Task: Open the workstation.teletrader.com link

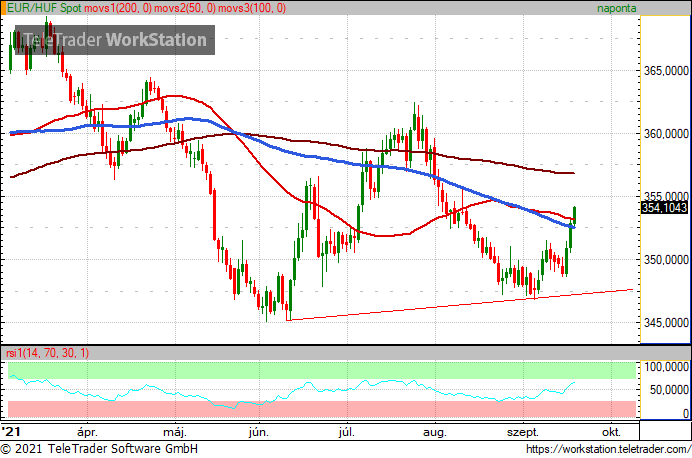Action: 609,449
